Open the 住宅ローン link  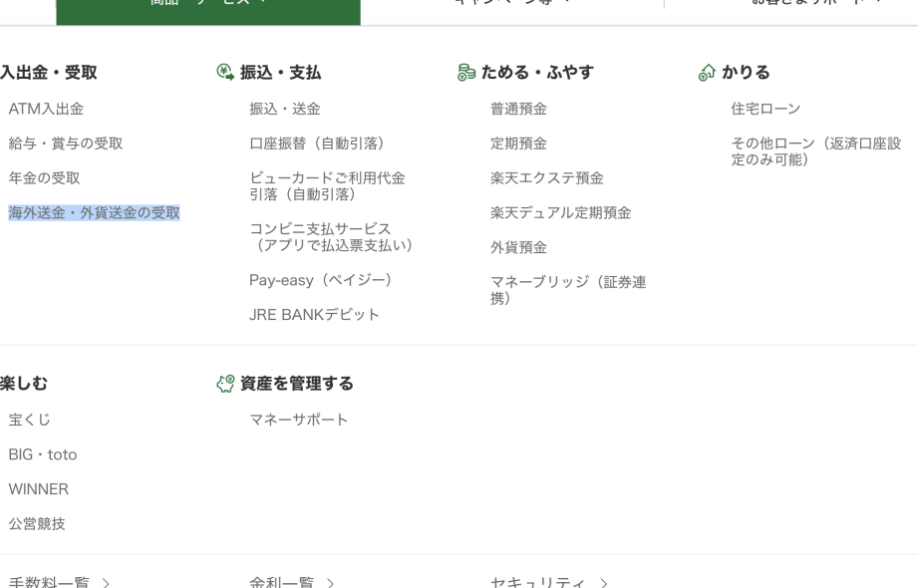pyautogui.click(x=765, y=109)
